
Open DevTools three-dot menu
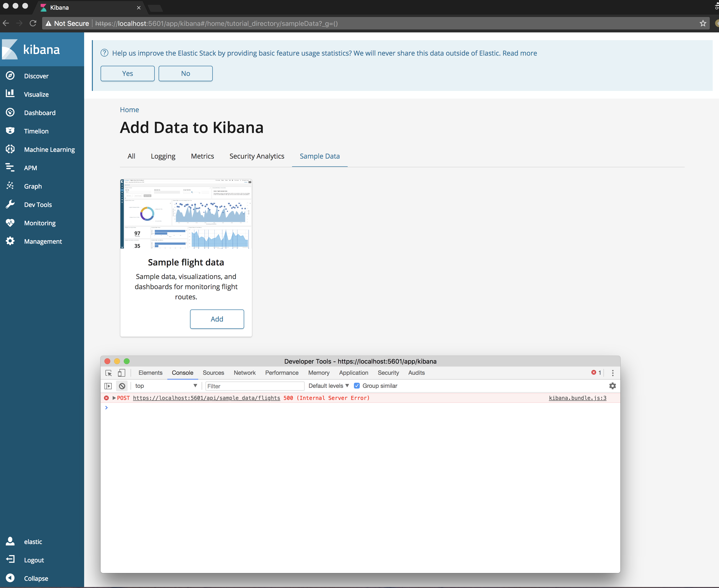point(613,373)
